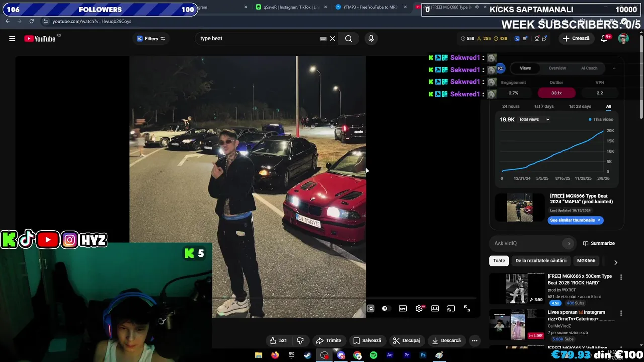Image resolution: width=644 pixels, height=362 pixels.
Task: Click the MAFIA video thumbnail in vidIQ
Action: [x=520, y=207]
